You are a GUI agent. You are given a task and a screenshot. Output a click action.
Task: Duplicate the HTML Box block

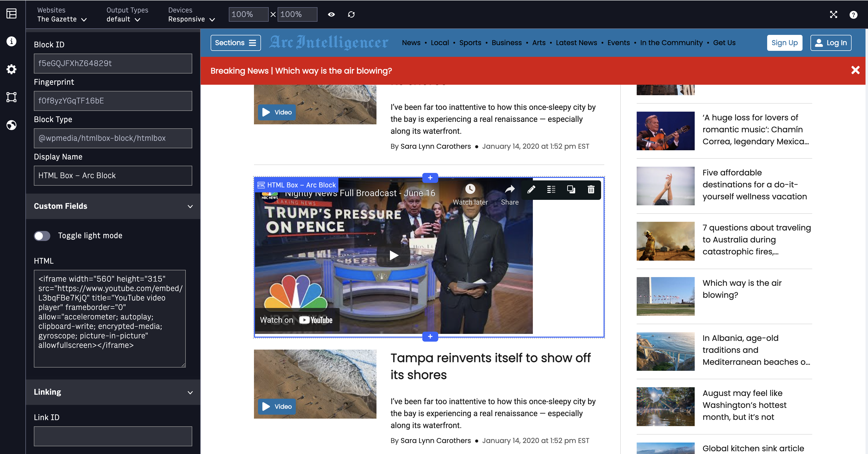571,190
